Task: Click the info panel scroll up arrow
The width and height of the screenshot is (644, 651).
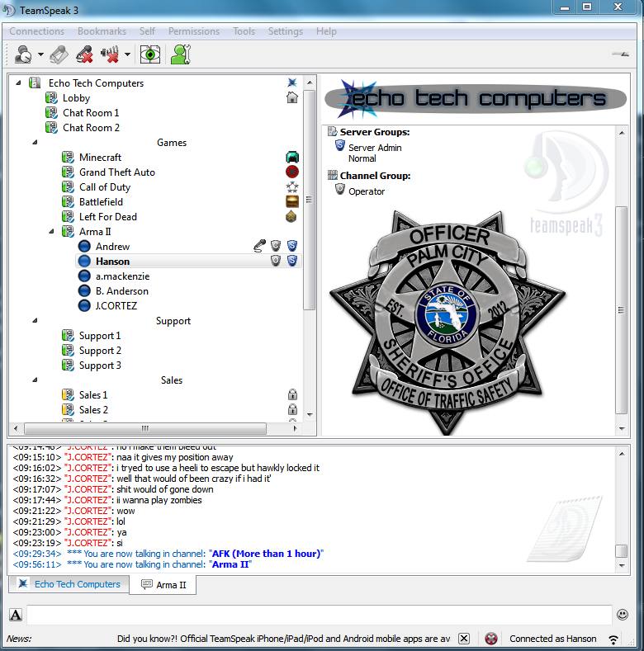Action: tap(622, 133)
